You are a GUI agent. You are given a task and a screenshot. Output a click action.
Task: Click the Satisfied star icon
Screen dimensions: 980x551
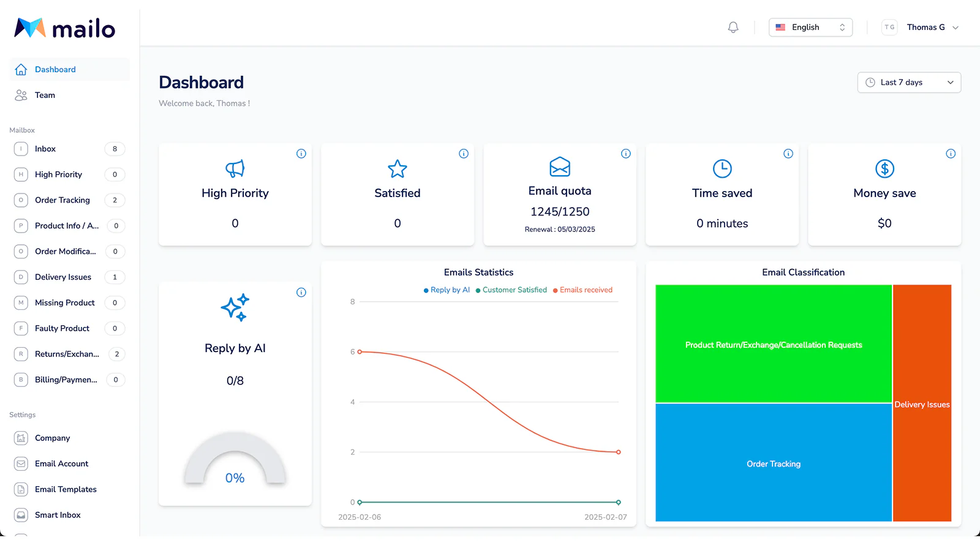click(398, 168)
